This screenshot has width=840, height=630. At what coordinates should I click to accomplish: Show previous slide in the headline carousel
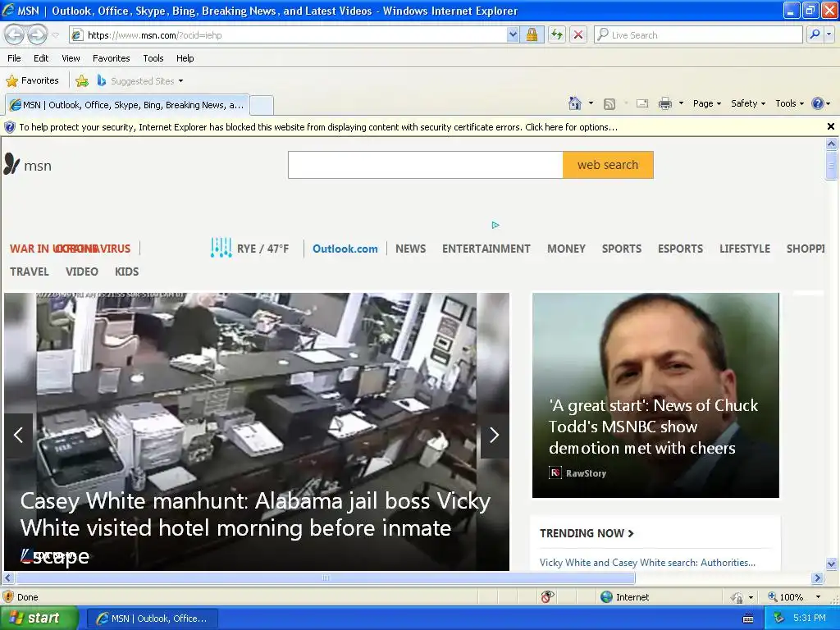click(x=18, y=435)
